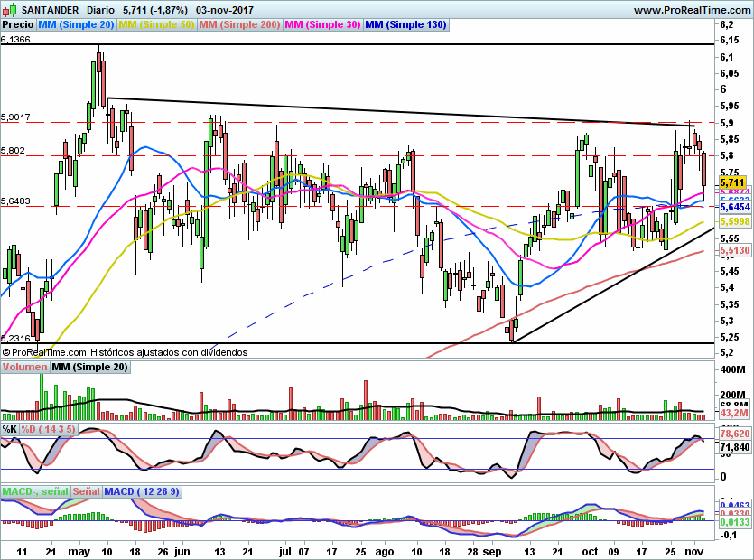Click the 'may' label on the time axis
Screen dimensions: 754x560
pos(79,552)
